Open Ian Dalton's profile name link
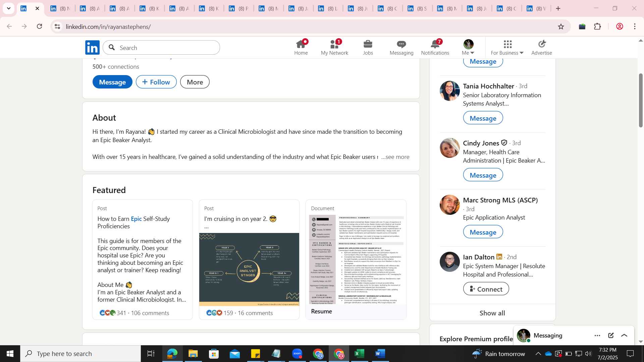The image size is (644, 362). click(x=479, y=257)
